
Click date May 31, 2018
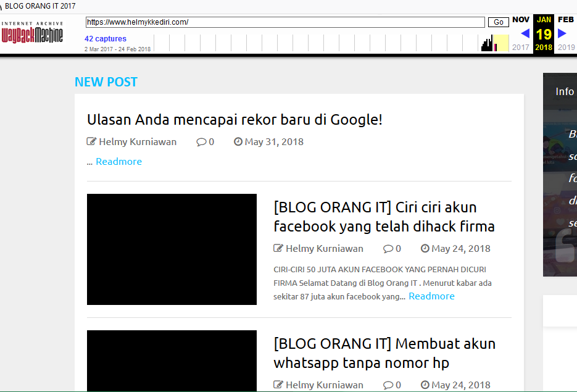[274, 142]
